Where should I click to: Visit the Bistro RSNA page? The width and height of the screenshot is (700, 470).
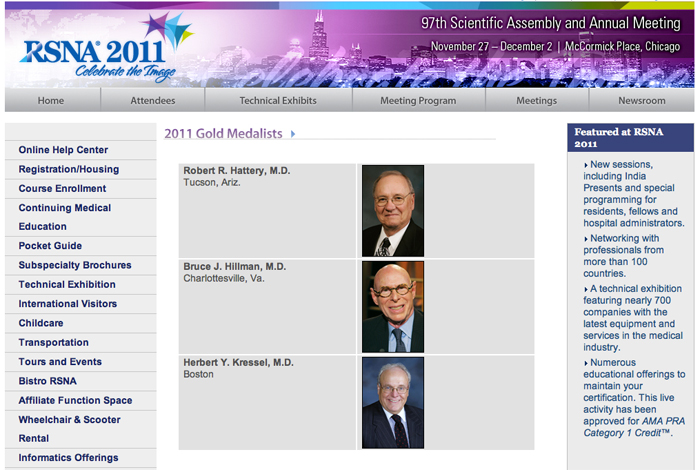point(47,381)
